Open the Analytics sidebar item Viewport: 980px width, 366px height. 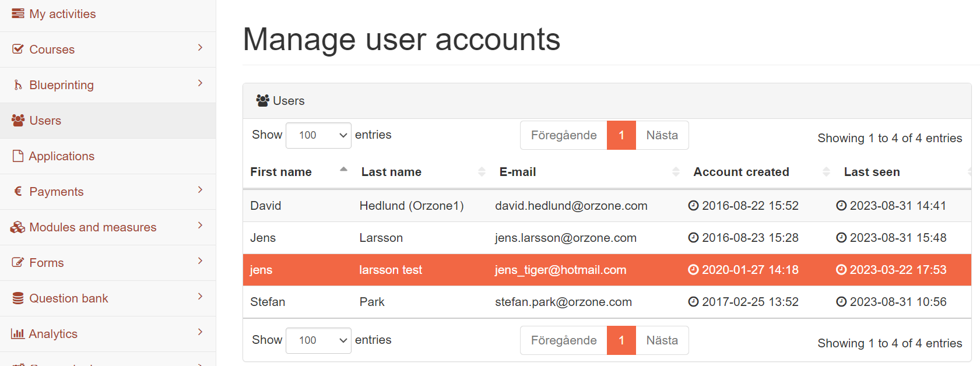pyautogui.click(x=108, y=334)
